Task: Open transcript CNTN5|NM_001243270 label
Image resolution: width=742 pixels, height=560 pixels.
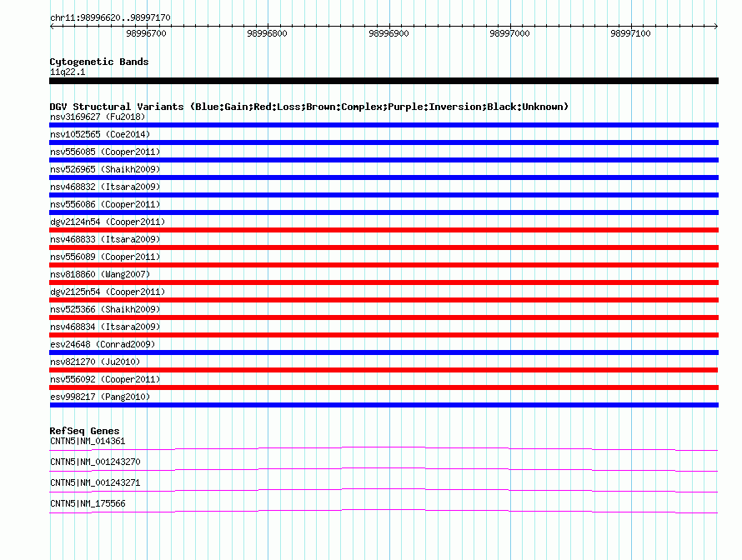Action: pos(95,462)
